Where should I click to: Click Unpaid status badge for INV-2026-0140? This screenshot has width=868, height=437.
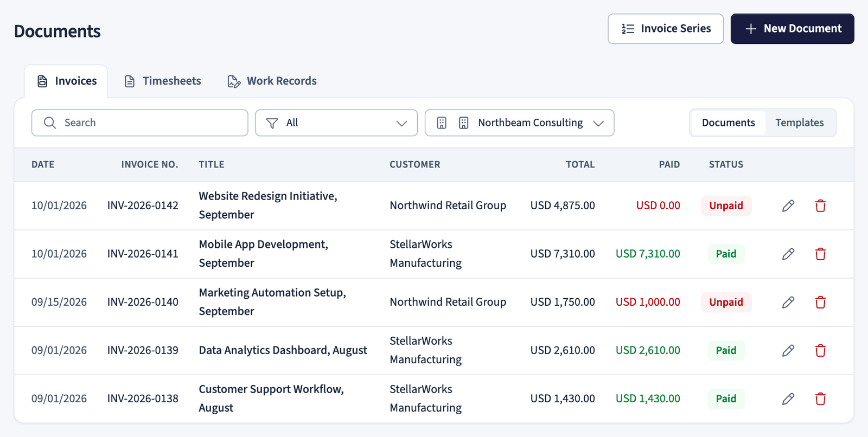click(x=726, y=302)
